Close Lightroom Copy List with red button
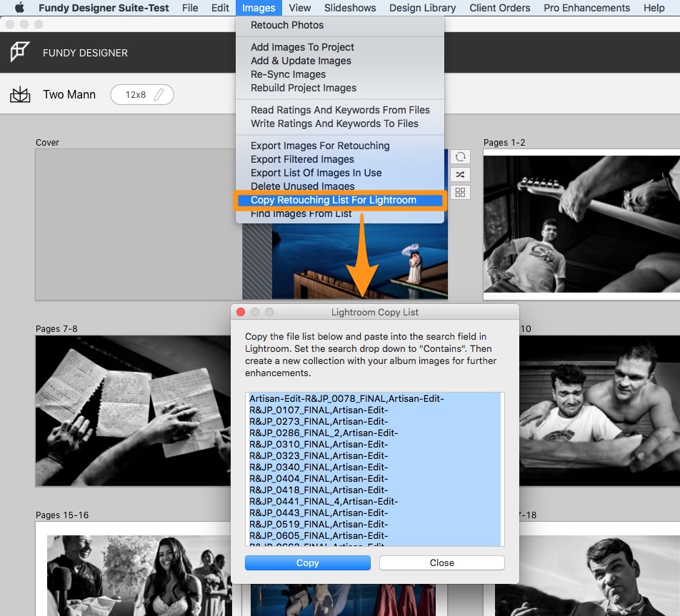 point(241,312)
